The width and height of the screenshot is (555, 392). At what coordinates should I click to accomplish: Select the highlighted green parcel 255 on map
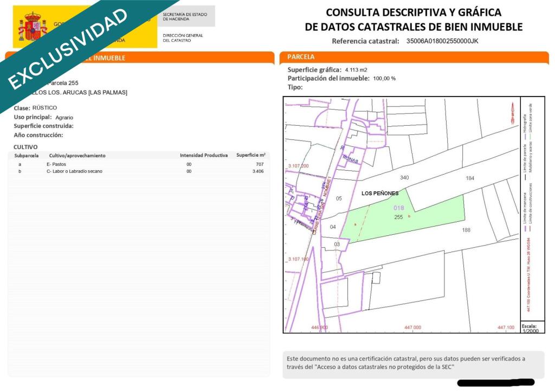pyautogui.click(x=403, y=219)
